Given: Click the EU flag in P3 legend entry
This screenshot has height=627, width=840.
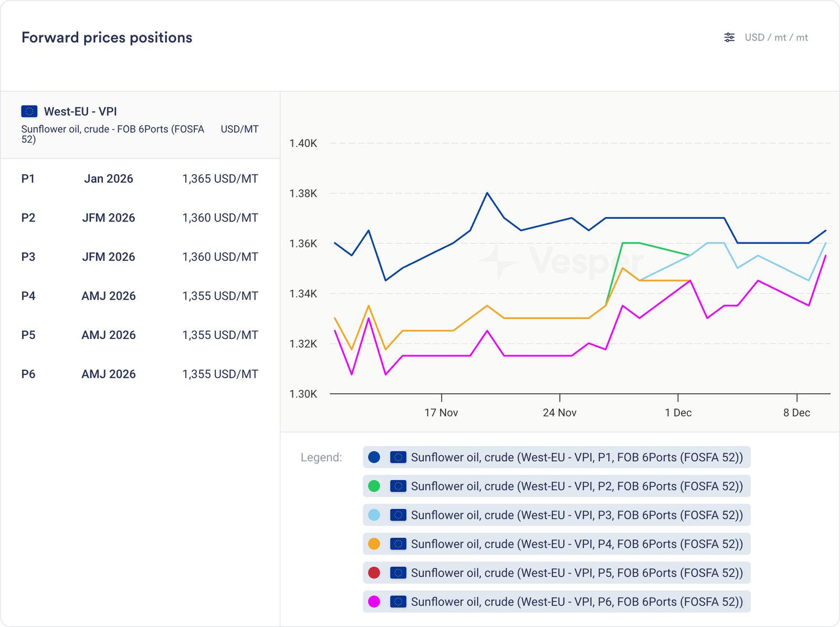Looking at the screenshot, I should [x=398, y=515].
